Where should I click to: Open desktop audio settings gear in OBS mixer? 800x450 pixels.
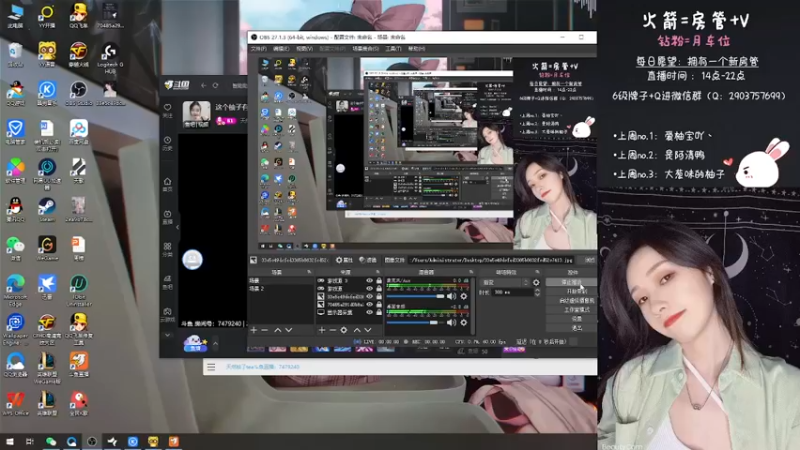point(463,322)
